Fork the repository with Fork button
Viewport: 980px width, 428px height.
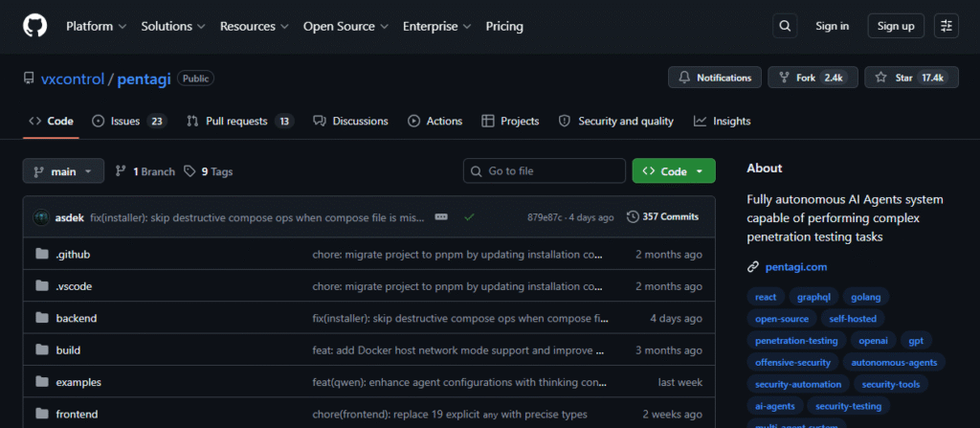813,78
